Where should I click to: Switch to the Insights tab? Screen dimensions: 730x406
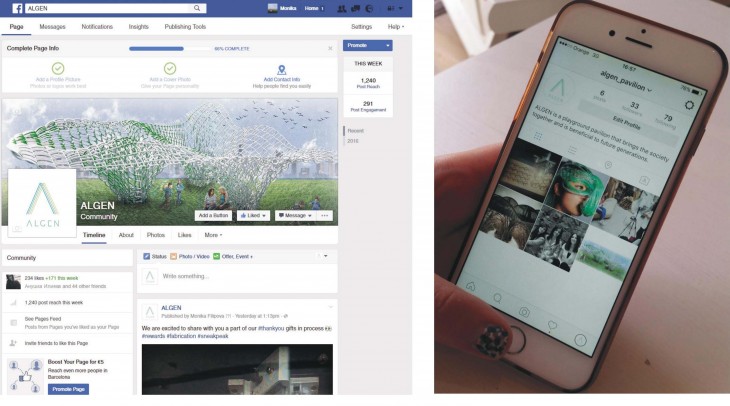tap(138, 27)
